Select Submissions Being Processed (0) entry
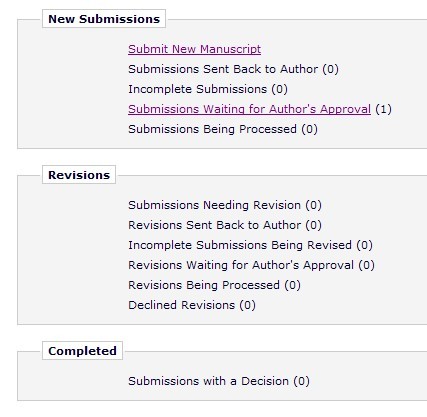427x417 pixels. (223, 129)
